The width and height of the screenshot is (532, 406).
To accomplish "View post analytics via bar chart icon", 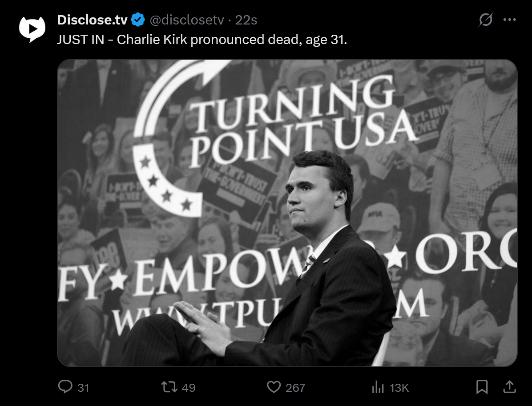I will point(377,387).
